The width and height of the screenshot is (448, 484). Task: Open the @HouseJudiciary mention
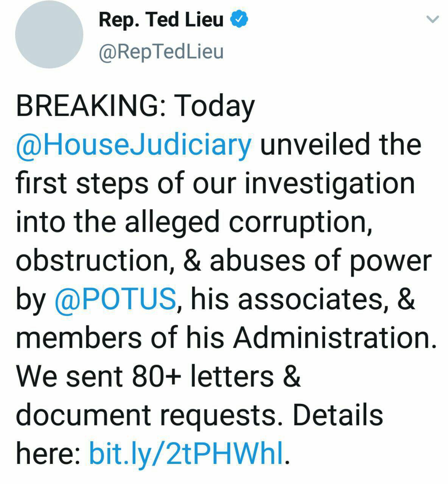click(x=134, y=146)
